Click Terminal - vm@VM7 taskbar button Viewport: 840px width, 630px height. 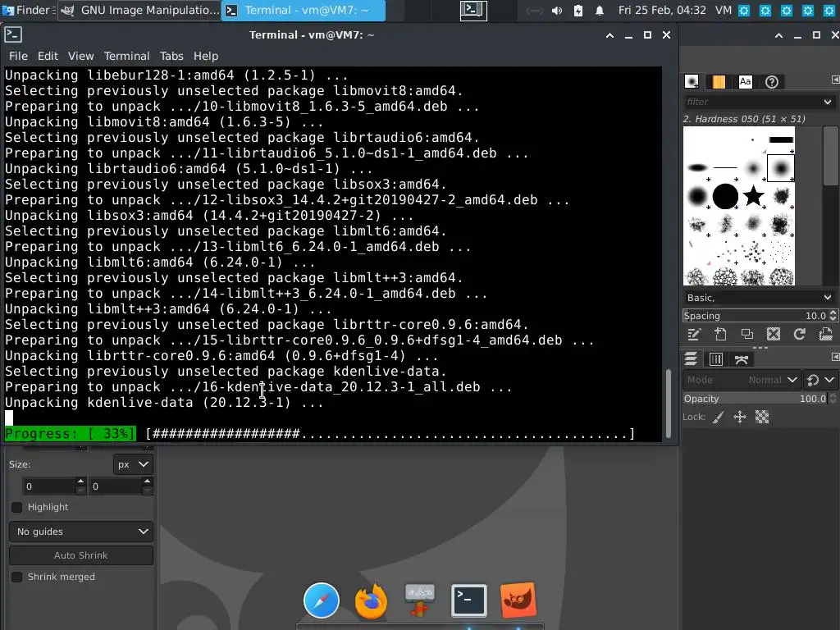tap(304, 10)
